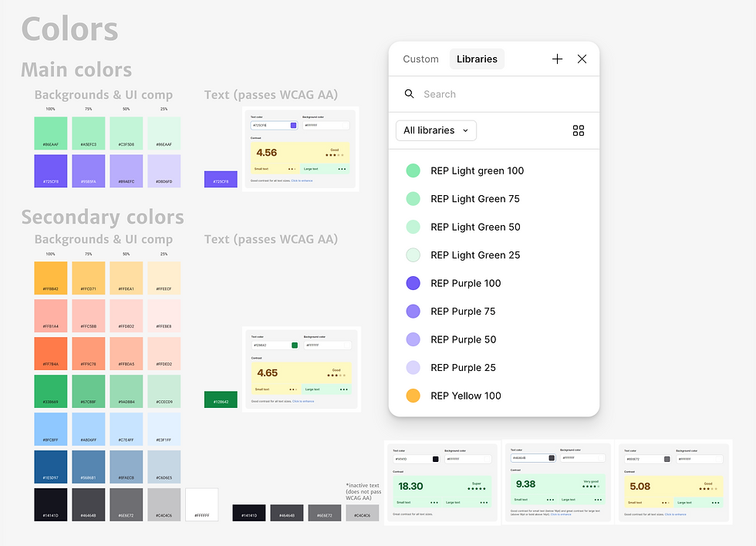
Task: Switch to the Custom tab
Action: pos(420,59)
